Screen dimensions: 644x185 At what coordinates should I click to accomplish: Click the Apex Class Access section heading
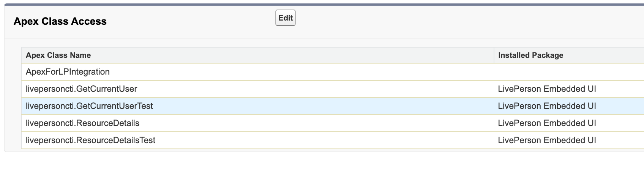(x=60, y=21)
